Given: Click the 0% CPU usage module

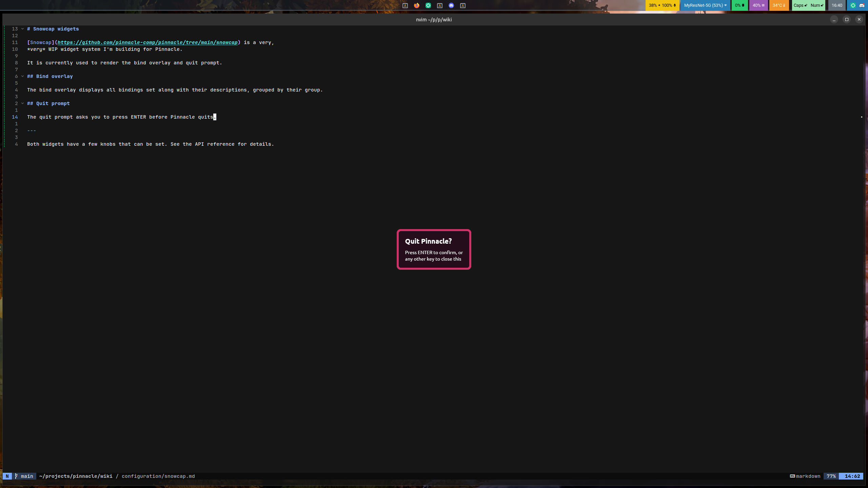Looking at the screenshot, I should pyautogui.click(x=739, y=5).
